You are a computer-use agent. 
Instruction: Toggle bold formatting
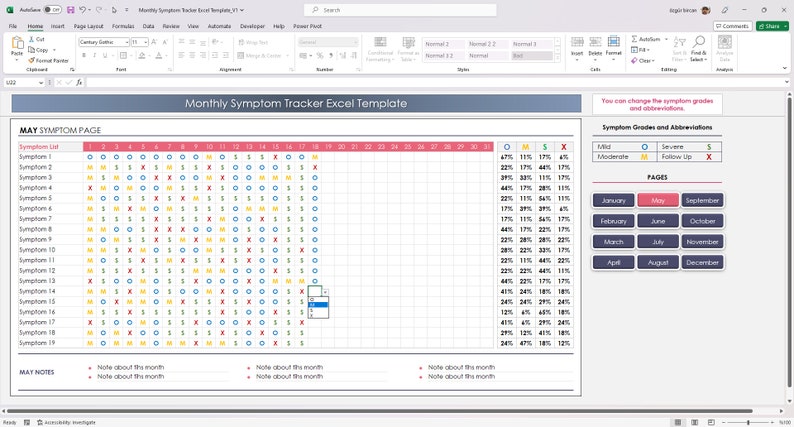coord(84,55)
